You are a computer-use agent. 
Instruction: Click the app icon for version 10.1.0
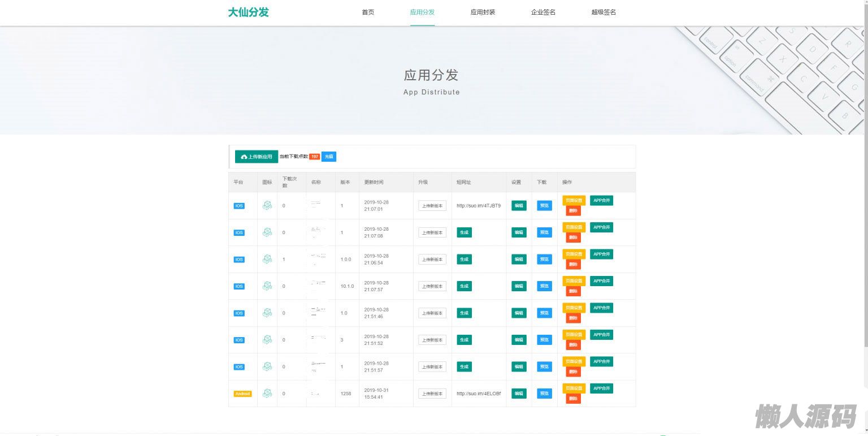click(x=267, y=286)
